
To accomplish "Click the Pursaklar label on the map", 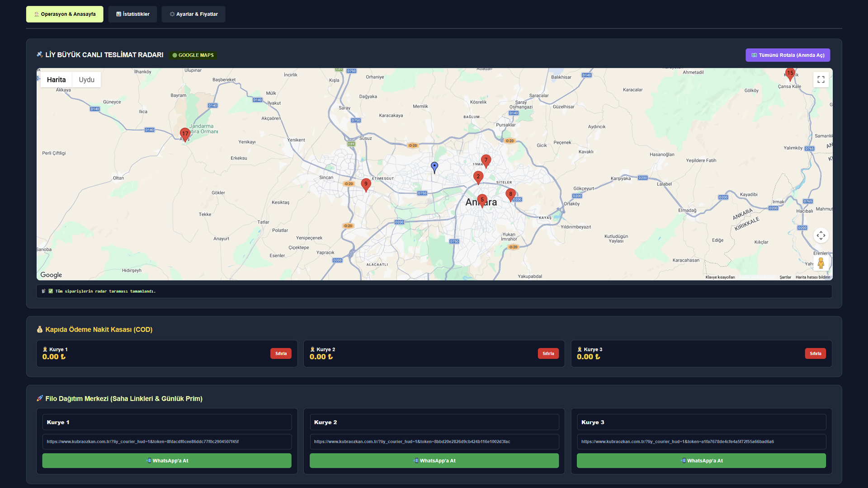I will tap(506, 125).
